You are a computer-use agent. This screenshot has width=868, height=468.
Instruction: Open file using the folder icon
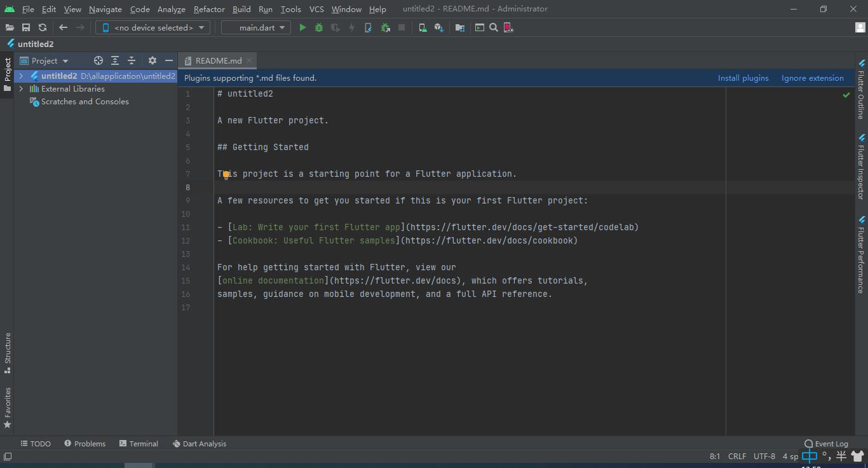tap(10, 27)
